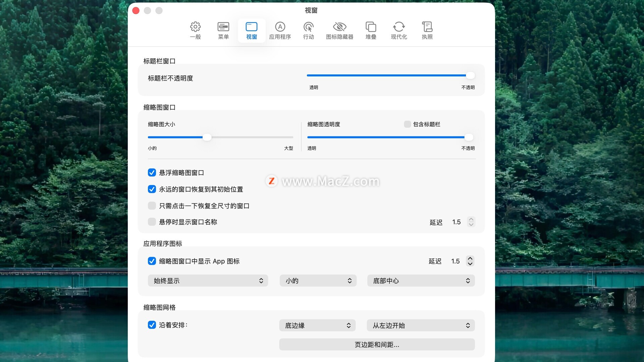Switch to the 应用程序 tab label
Image resolution: width=644 pixels, height=362 pixels.
click(280, 37)
